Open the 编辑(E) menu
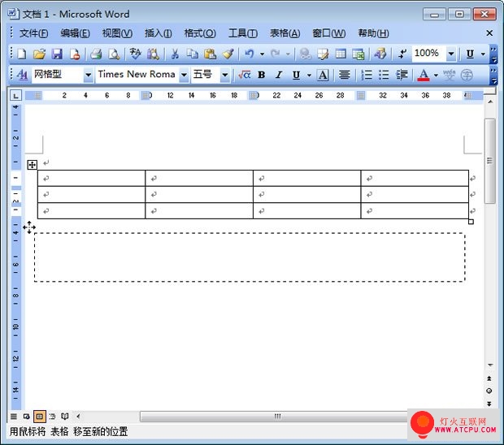504x445 pixels. point(76,33)
